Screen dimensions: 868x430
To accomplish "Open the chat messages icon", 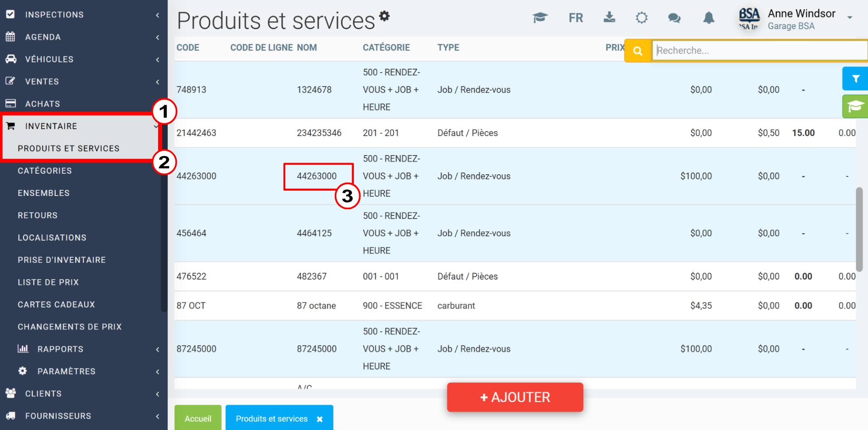I will point(674,18).
